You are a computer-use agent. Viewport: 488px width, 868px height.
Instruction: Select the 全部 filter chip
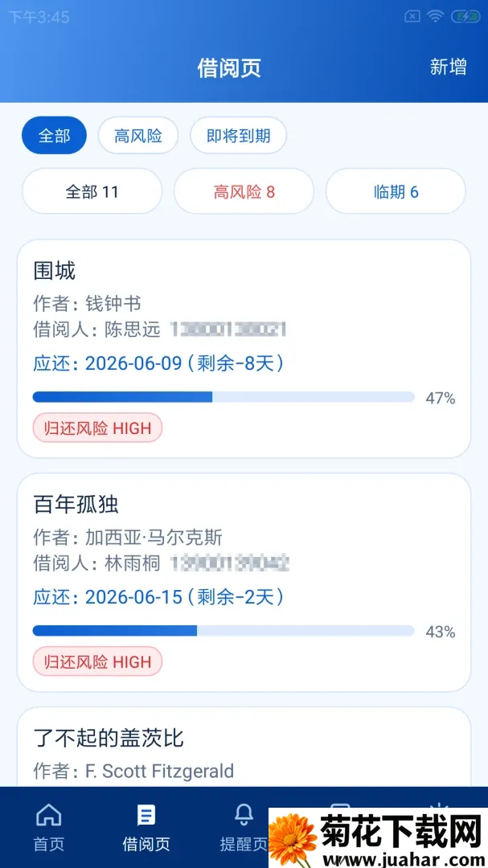coord(55,136)
